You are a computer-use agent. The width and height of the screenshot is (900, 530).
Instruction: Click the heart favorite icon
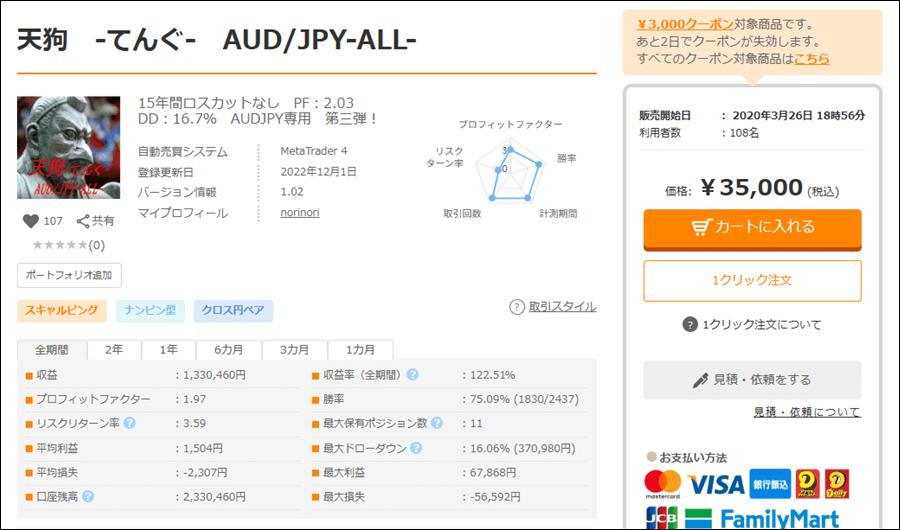[x=30, y=221]
